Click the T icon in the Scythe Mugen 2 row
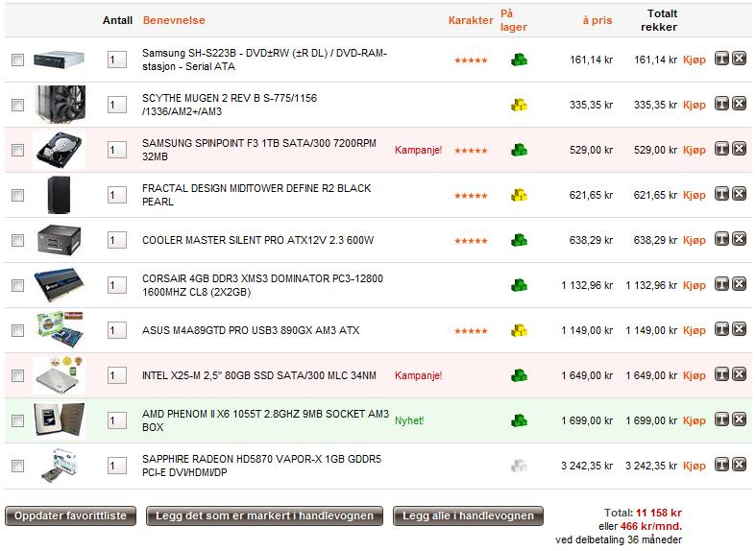Screen dimensions: 756x551 coord(721,104)
